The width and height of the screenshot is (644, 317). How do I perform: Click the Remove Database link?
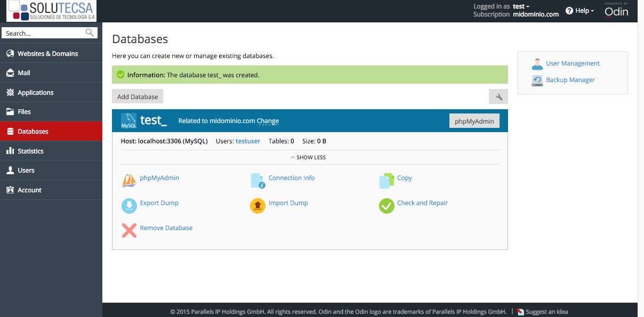[x=166, y=227]
